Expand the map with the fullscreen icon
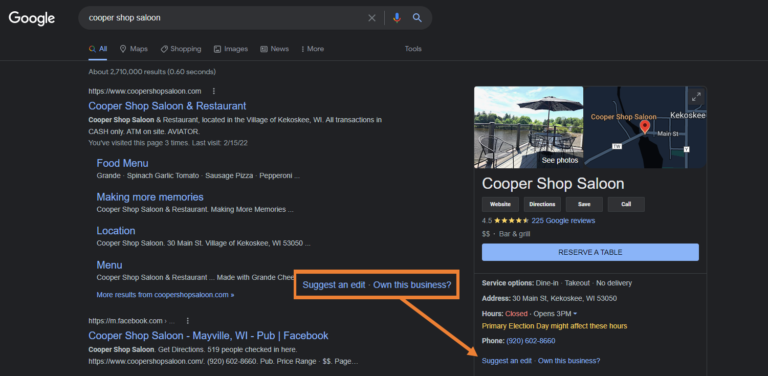The height and width of the screenshot is (376, 768). pyautogui.click(x=696, y=97)
